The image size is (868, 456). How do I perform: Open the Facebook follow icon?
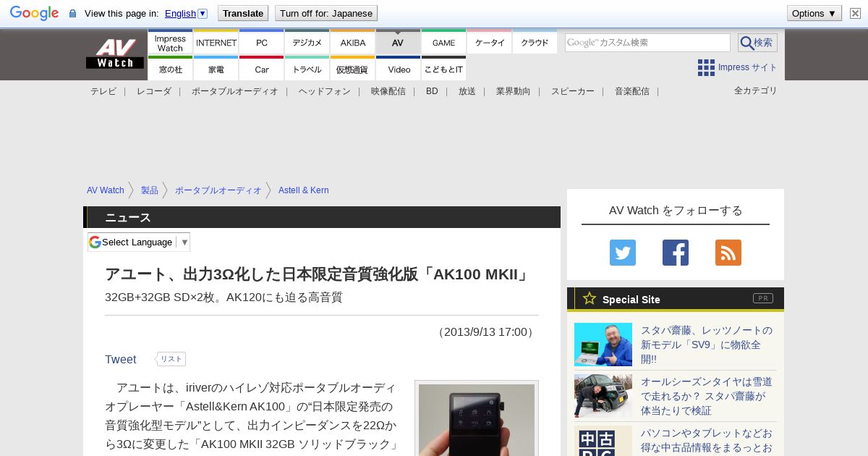pos(676,253)
